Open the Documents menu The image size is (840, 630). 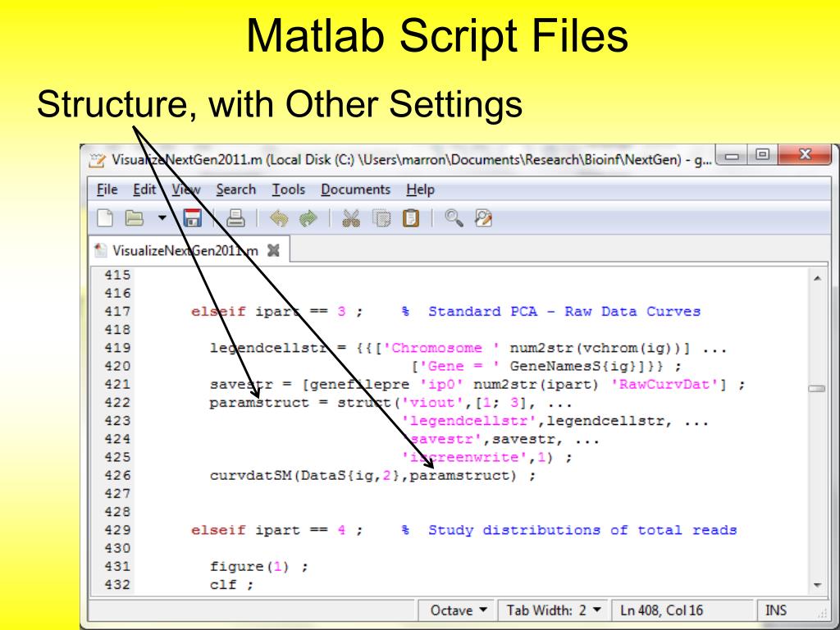[x=356, y=189]
